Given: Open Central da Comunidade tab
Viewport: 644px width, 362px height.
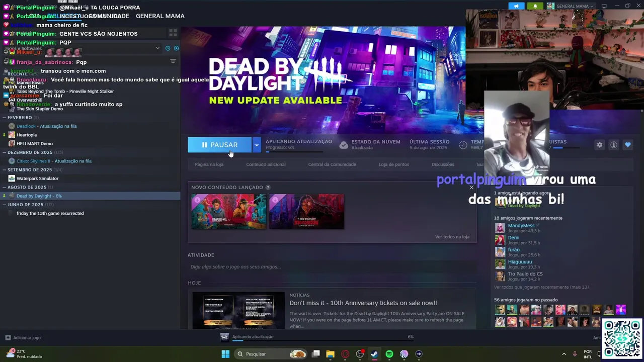Looking at the screenshot, I should click(332, 164).
